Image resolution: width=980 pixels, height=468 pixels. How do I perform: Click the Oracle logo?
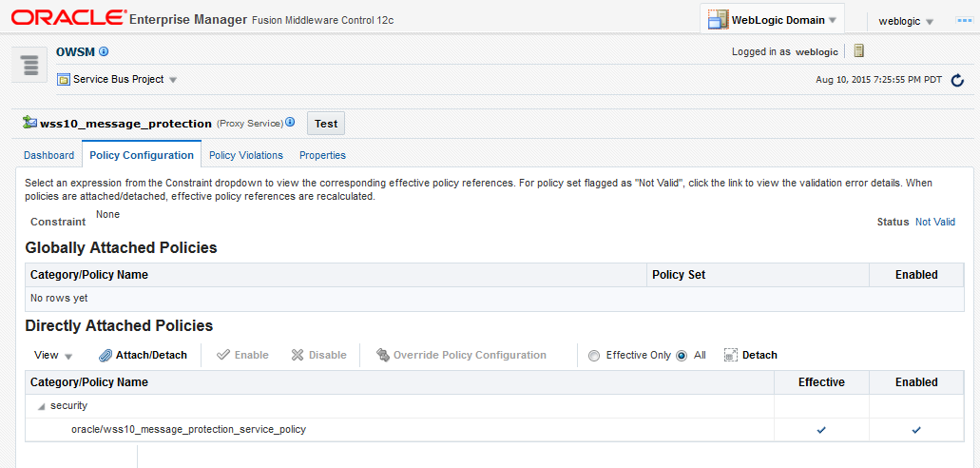(67, 17)
